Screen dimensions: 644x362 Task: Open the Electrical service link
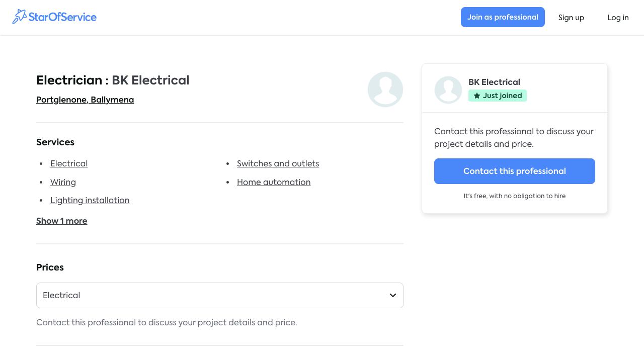coord(68,163)
